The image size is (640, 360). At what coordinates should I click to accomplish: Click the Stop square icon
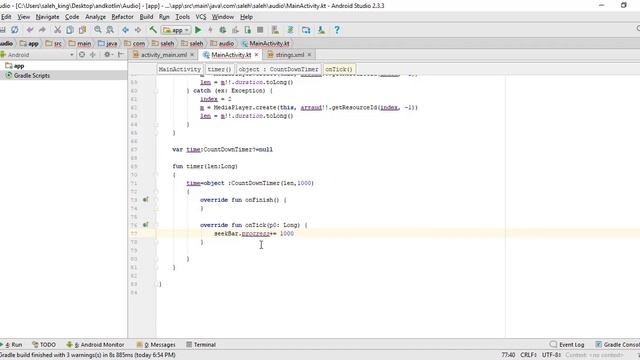260,30
